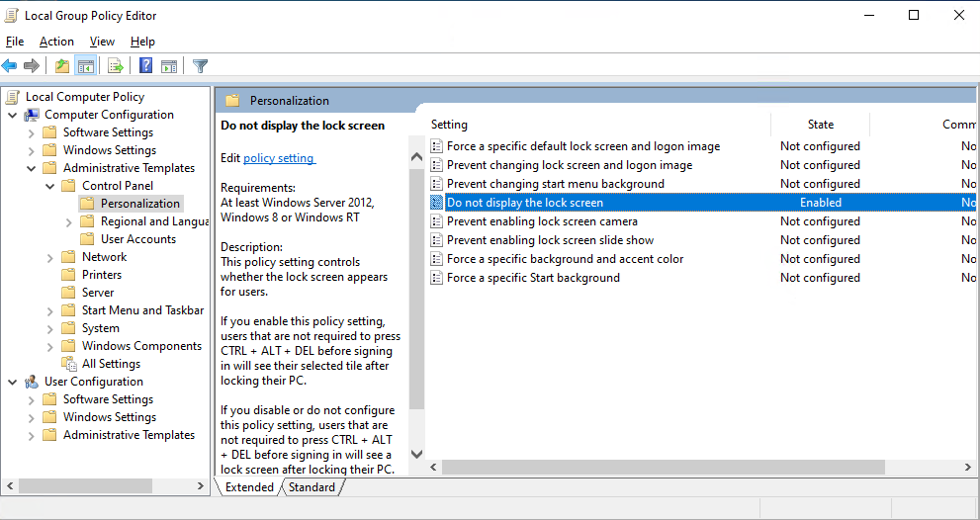Image resolution: width=980 pixels, height=520 pixels.
Task: Open the policy setting link
Action: [x=280, y=158]
